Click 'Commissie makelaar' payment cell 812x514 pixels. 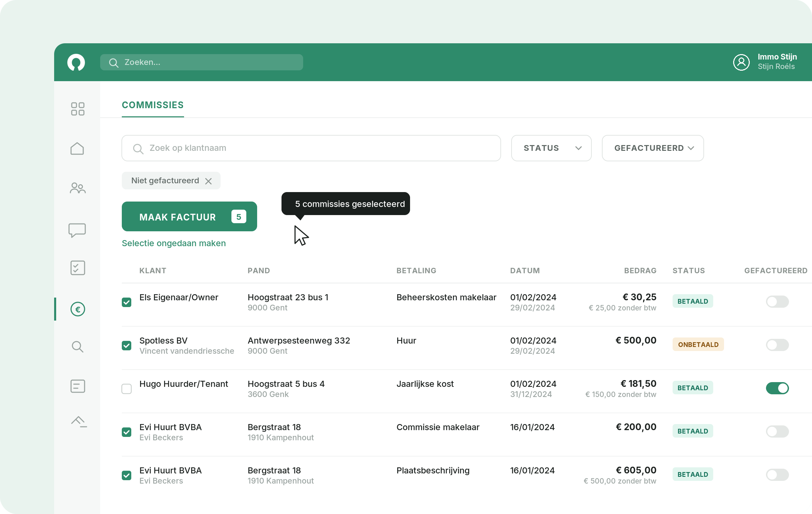click(x=438, y=427)
